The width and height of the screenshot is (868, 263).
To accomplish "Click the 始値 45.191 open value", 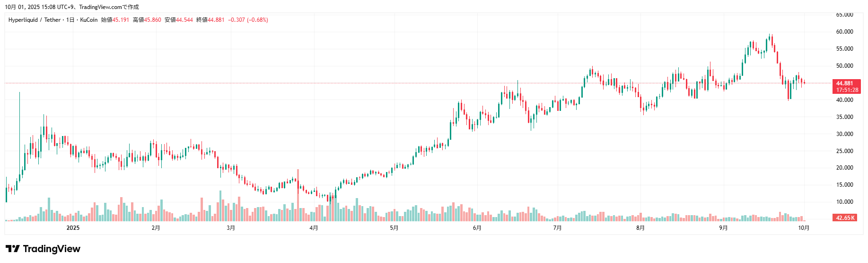I will (x=115, y=20).
